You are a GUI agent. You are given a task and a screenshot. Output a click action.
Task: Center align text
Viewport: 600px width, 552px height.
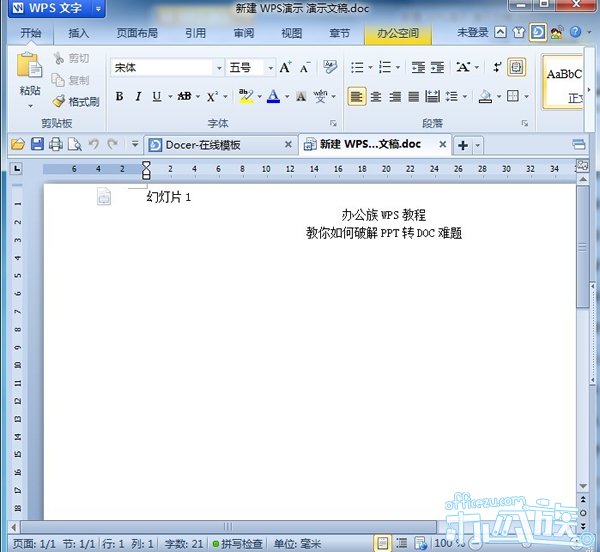[x=376, y=96]
